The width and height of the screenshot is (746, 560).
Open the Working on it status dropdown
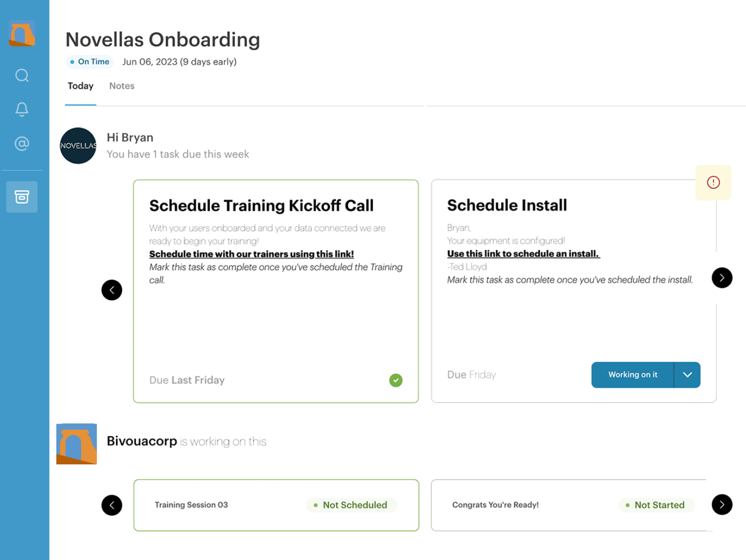coord(687,375)
